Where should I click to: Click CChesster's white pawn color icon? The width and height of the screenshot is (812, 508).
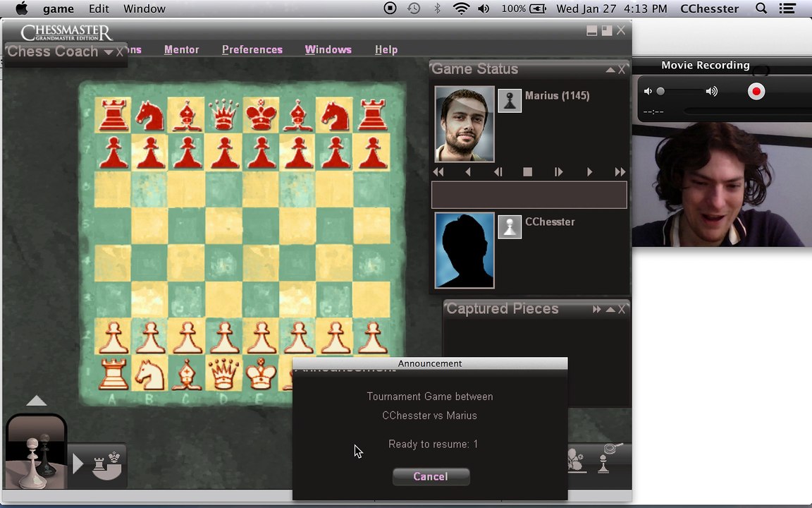pyautogui.click(x=510, y=227)
